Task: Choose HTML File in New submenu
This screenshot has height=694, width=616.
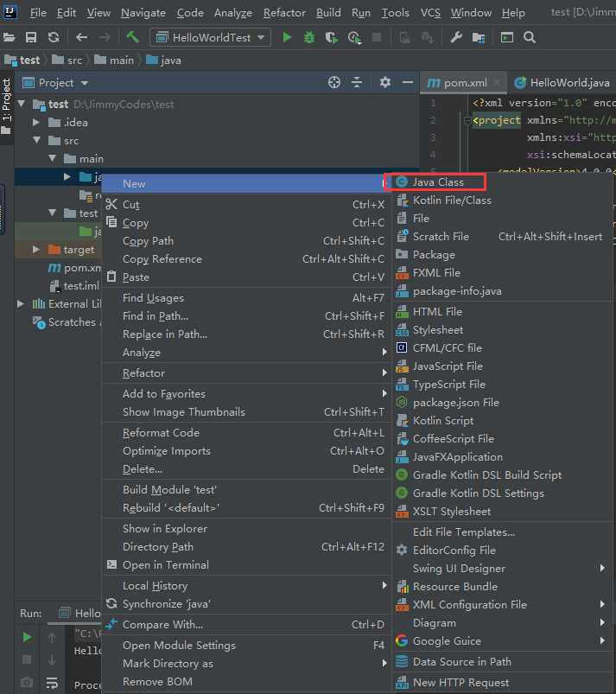Action: tap(503, 312)
